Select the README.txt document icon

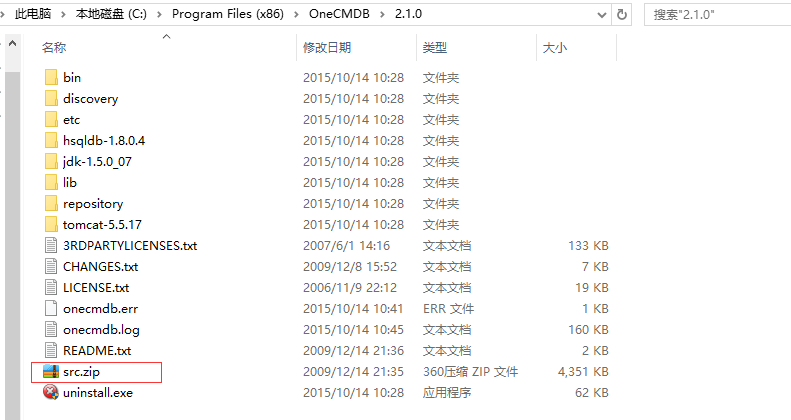pyautogui.click(x=51, y=350)
